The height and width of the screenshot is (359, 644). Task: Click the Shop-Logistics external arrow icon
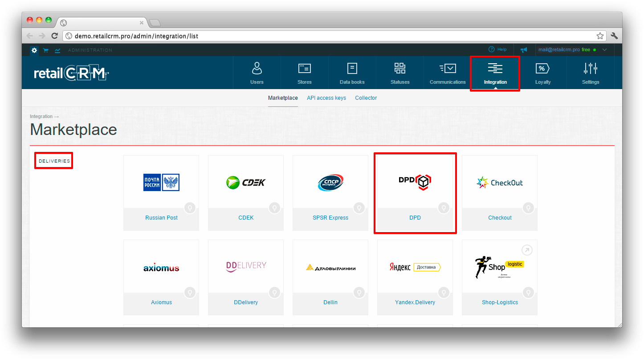(x=527, y=250)
